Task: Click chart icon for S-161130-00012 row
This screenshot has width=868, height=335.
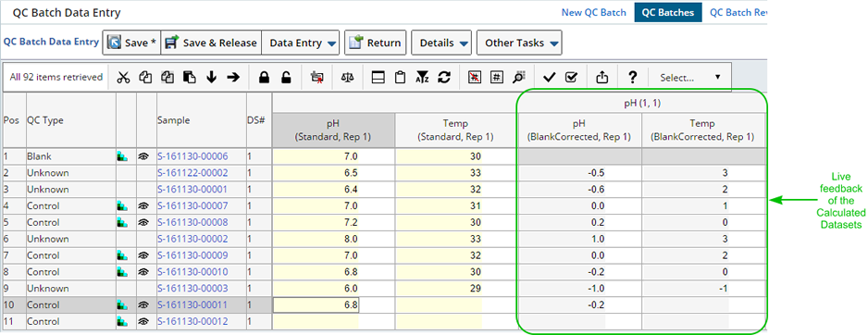Action: [x=122, y=321]
